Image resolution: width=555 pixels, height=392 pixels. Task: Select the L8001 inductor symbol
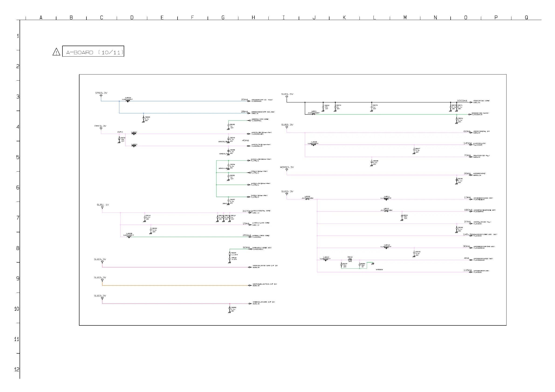coord(314,114)
